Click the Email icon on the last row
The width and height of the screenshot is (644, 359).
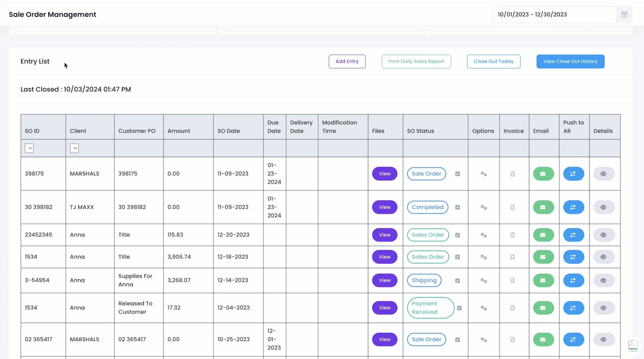pos(543,339)
